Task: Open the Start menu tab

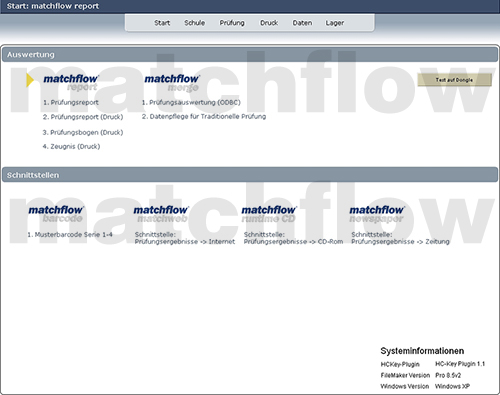Action: [x=162, y=23]
